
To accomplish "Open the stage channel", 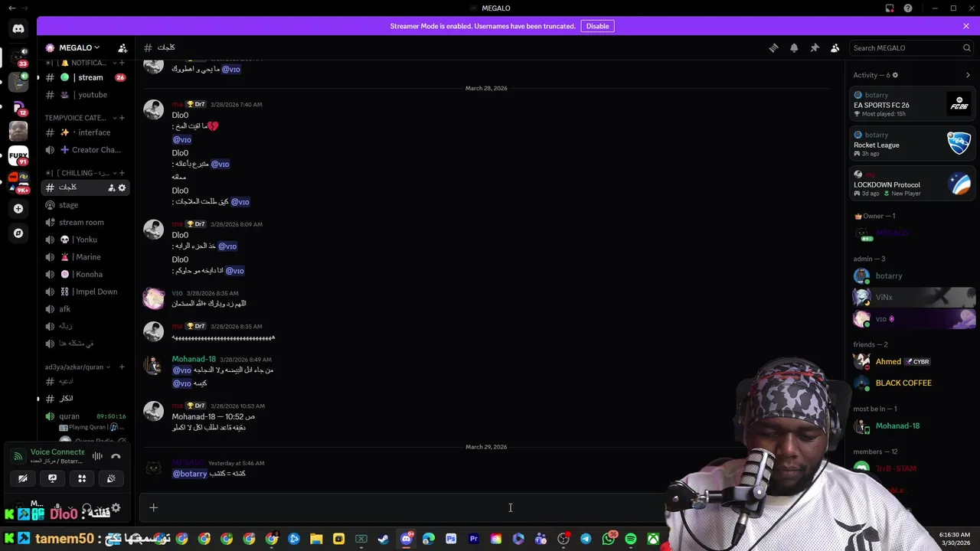I will pos(85,205).
